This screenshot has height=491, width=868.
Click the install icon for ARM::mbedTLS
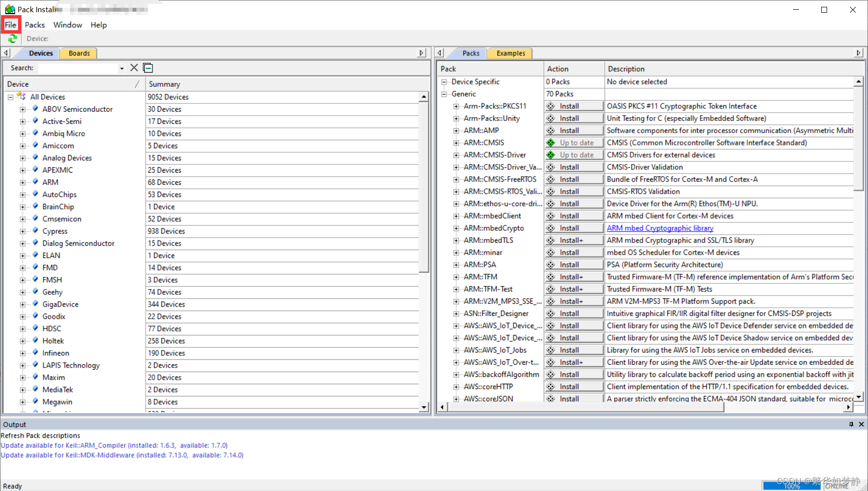pyautogui.click(x=551, y=240)
